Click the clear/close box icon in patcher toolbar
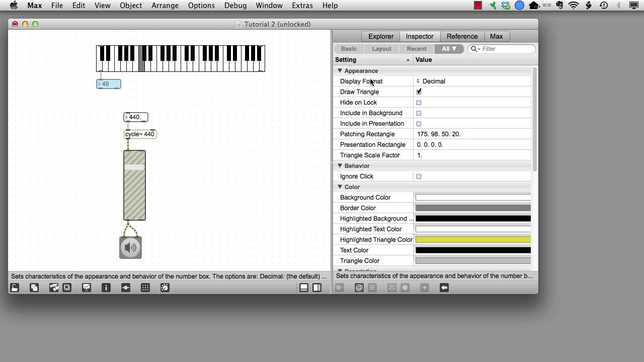The height and width of the screenshot is (362, 644). (x=67, y=288)
